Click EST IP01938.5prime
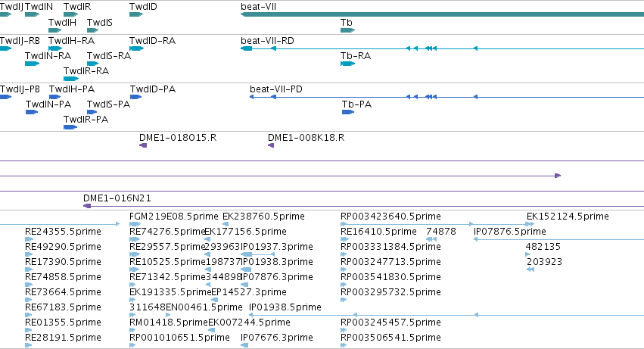This screenshot has height=349, width=644. click(285, 307)
